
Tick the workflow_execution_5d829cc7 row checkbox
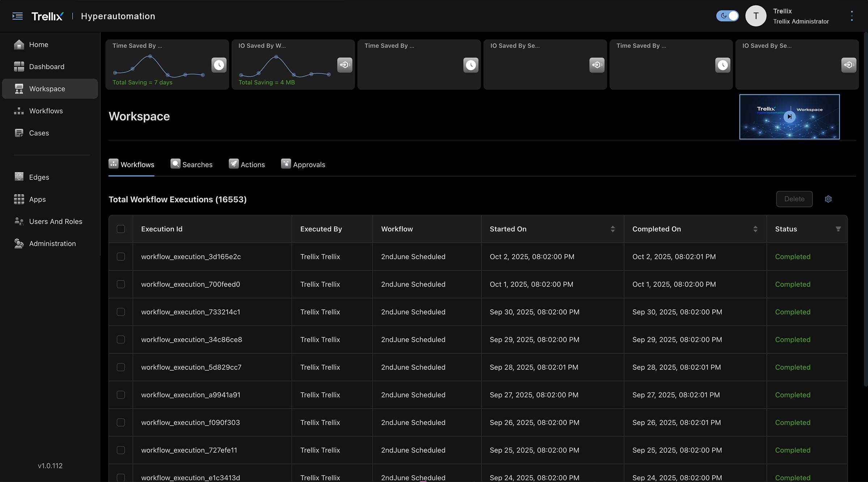pyautogui.click(x=121, y=367)
